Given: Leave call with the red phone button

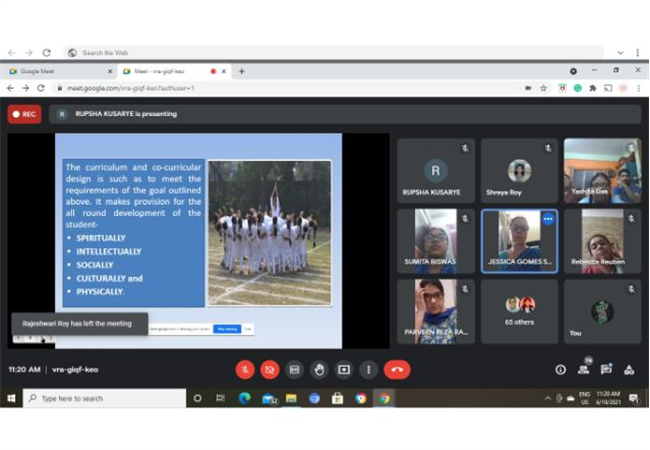Looking at the screenshot, I should [x=397, y=370].
